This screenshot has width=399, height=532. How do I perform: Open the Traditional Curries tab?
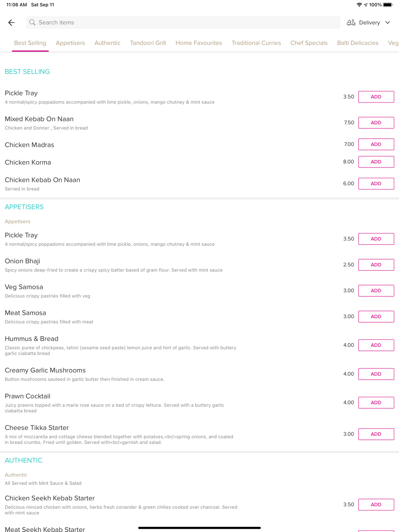click(x=256, y=43)
